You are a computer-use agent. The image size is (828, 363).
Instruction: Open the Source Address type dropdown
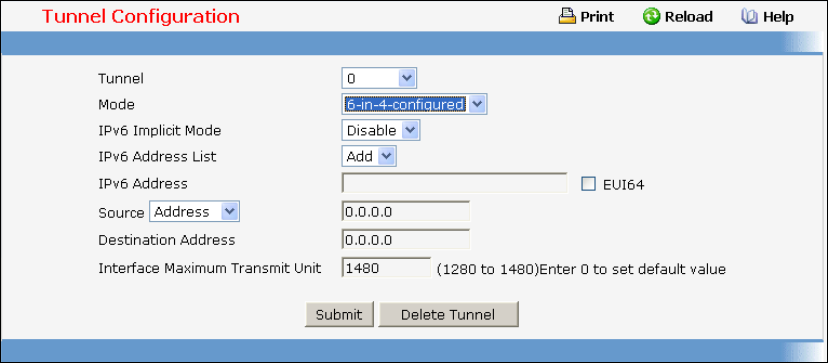tap(195, 211)
